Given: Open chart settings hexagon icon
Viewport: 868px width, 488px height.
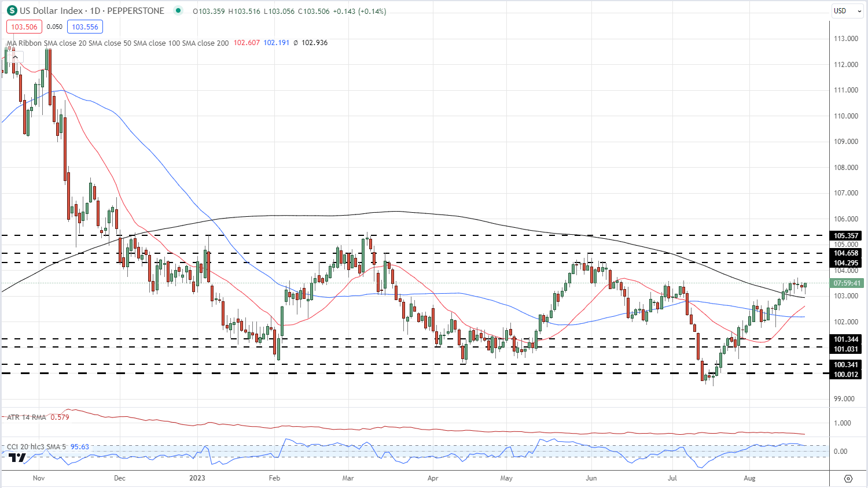Looking at the screenshot, I should point(848,478).
